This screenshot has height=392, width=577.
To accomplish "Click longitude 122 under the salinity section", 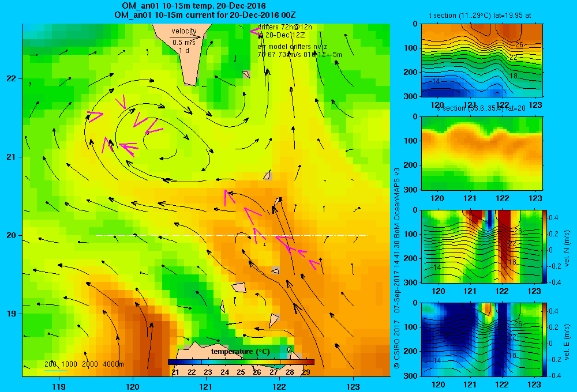I will [x=503, y=198].
